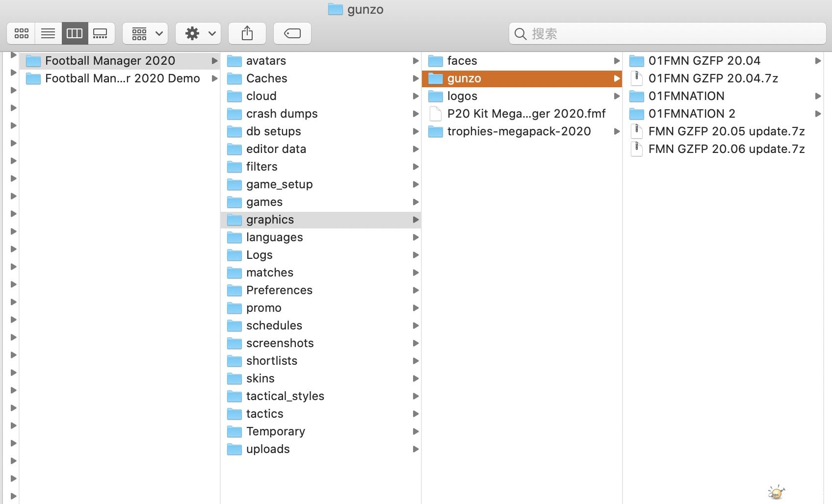The height and width of the screenshot is (504, 832).
Task: Open the logos folder
Action: [x=522, y=96]
